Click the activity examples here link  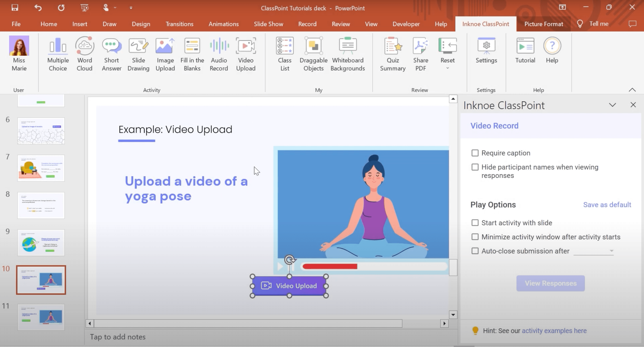[554, 330]
